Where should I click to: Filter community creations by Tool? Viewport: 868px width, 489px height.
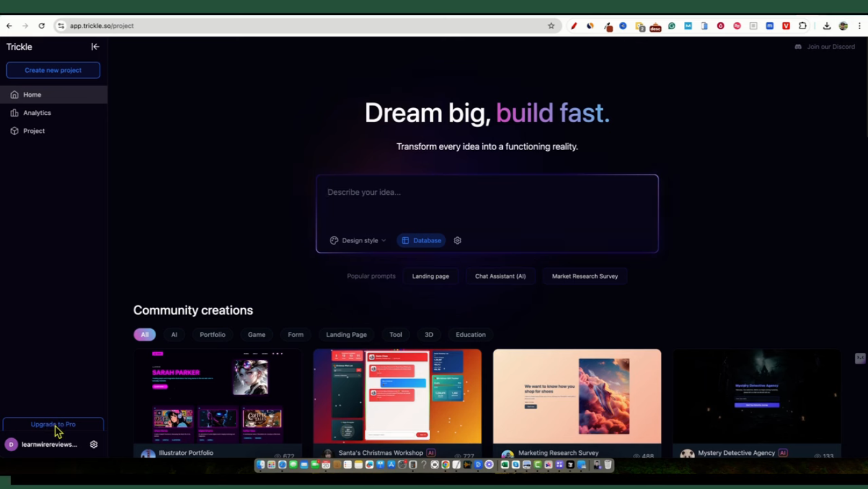(396, 334)
